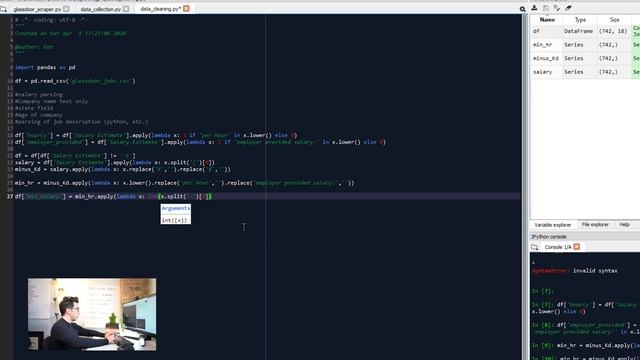
Task: Click the 'invalid syntax' error in console
Action: coord(595,271)
